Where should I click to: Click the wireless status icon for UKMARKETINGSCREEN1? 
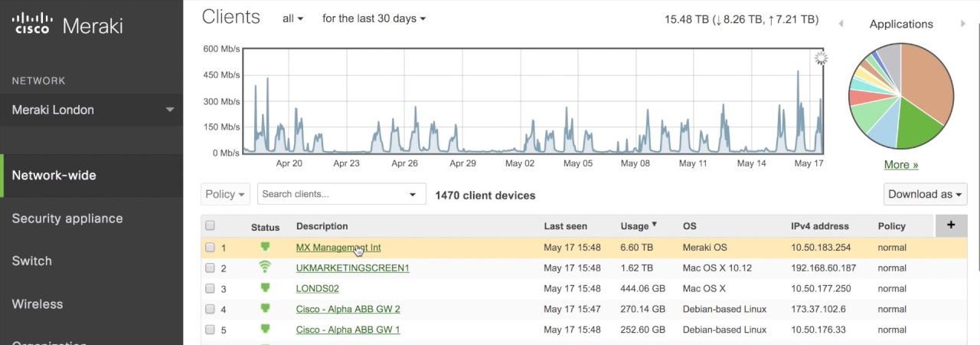(x=265, y=267)
